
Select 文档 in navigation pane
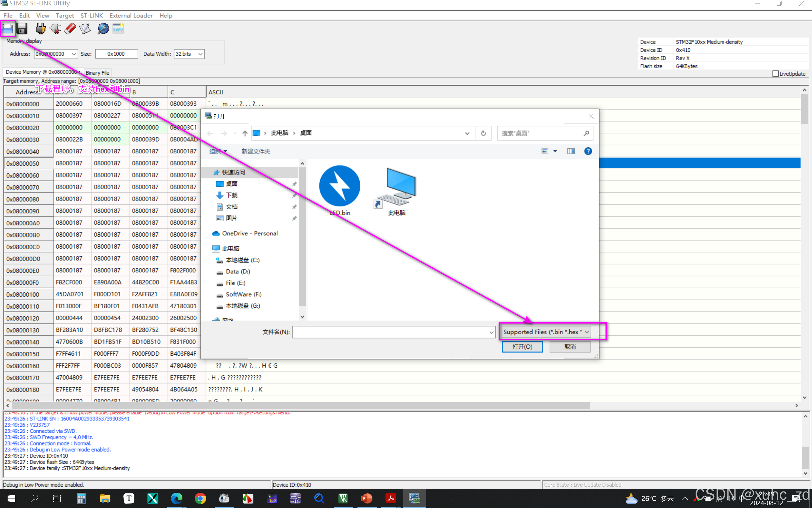click(x=232, y=207)
